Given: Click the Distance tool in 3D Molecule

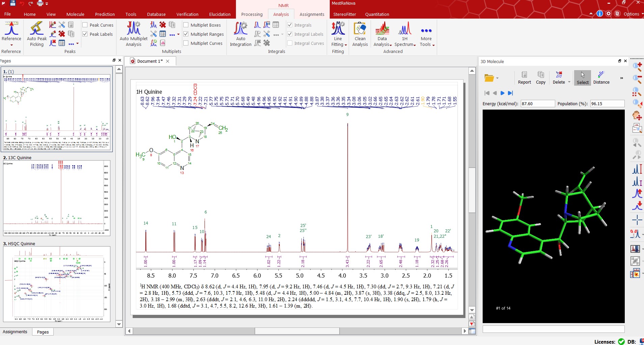Looking at the screenshot, I should pos(601,78).
